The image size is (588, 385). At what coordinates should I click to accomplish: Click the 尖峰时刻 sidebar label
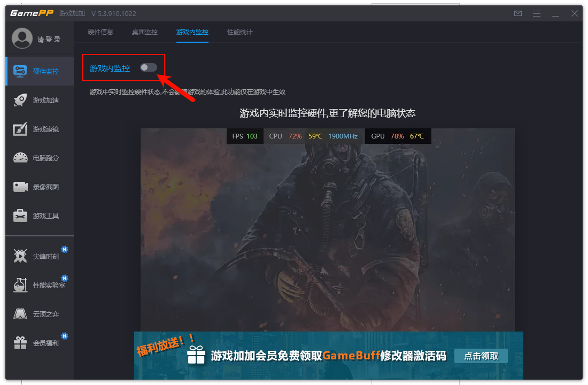click(46, 256)
